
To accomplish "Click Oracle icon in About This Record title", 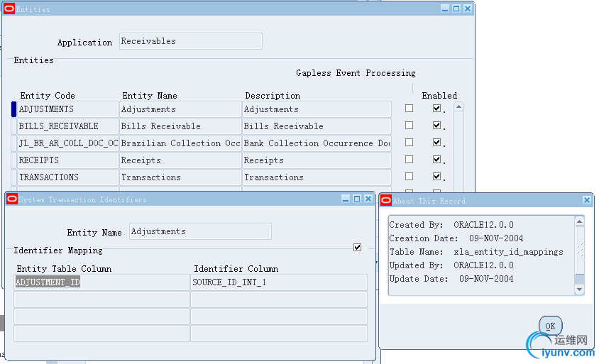I will 386,200.
